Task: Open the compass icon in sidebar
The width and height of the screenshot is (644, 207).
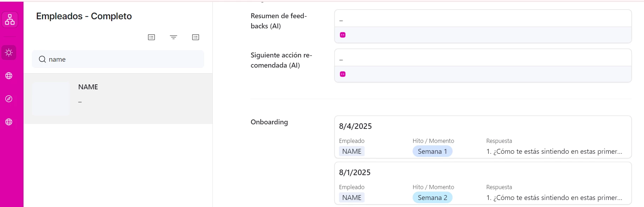Action: tap(9, 99)
